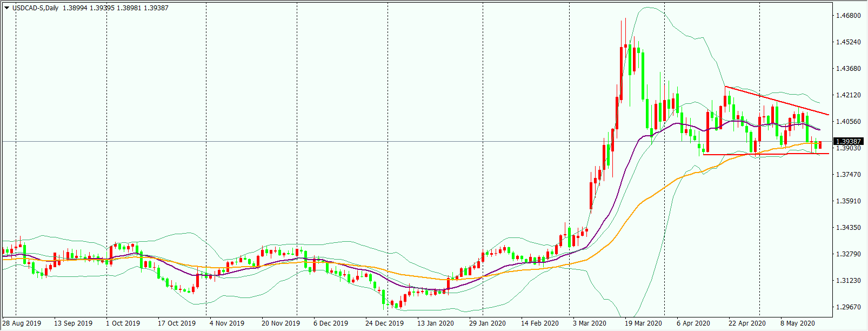Click the 1.32790 price axis label
The image size is (868, 331).
pyautogui.click(x=848, y=254)
